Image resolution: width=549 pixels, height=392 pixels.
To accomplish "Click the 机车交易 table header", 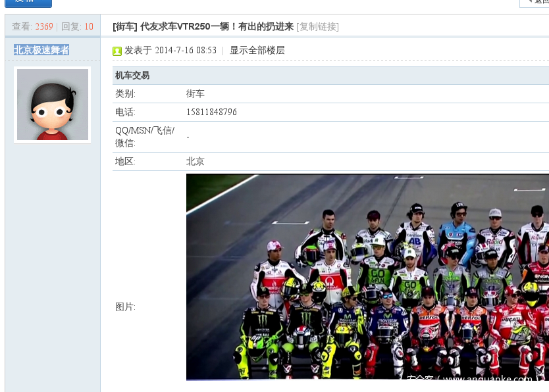I will [132, 76].
